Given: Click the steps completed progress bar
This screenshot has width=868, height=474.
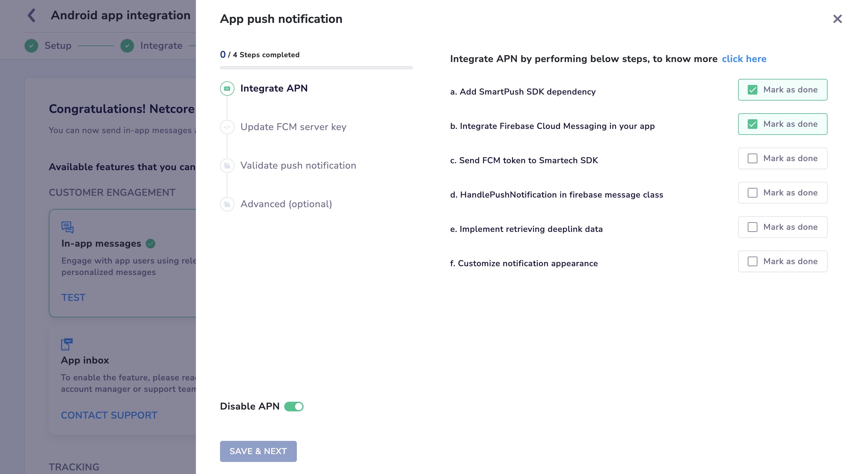Looking at the screenshot, I should point(316,68).
